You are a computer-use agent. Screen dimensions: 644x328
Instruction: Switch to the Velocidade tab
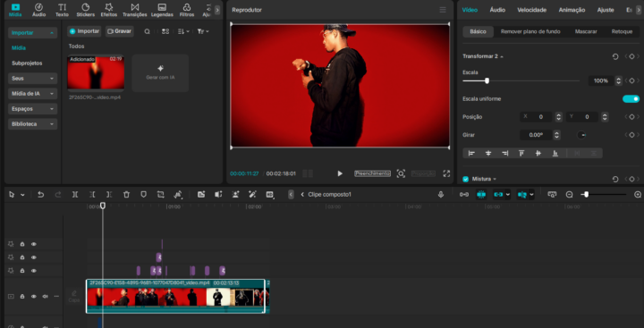pyautogui.click(x=531, y=10)
